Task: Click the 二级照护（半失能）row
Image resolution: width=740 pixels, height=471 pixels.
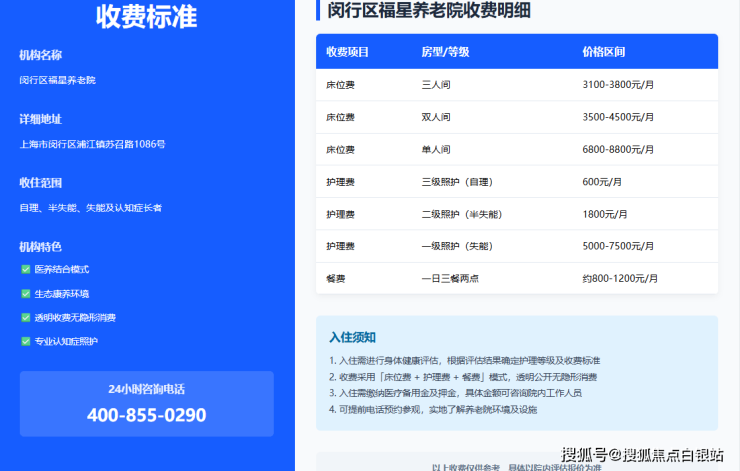Action: click(x=517, y=214)
